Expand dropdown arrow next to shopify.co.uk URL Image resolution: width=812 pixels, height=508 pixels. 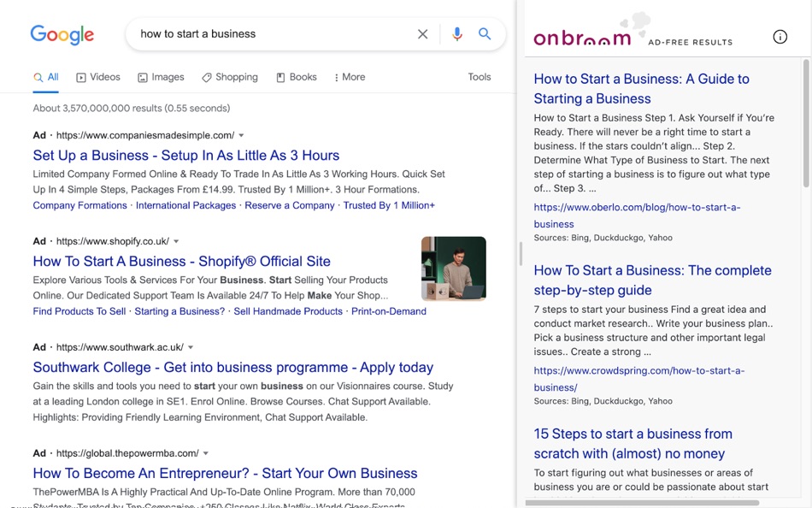(176, 241)
